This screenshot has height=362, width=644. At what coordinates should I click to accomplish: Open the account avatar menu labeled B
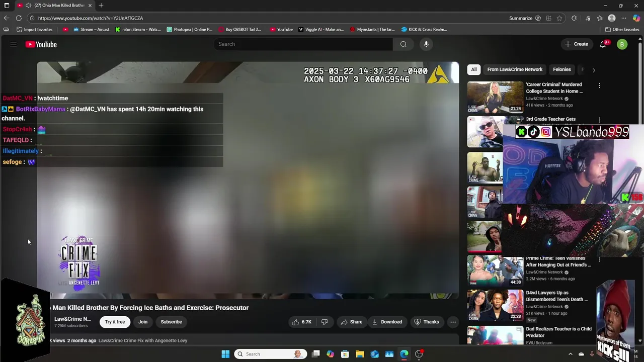click(x=622, y=44)
